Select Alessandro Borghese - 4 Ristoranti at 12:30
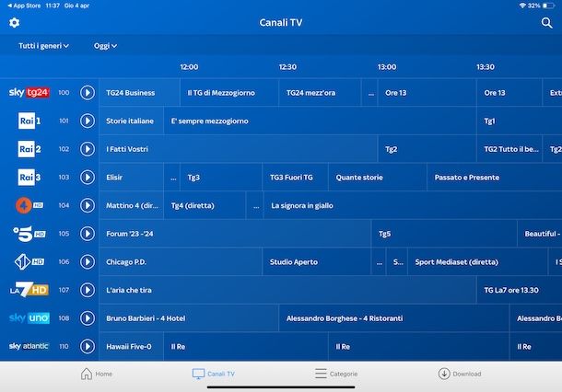 point(394,317)
